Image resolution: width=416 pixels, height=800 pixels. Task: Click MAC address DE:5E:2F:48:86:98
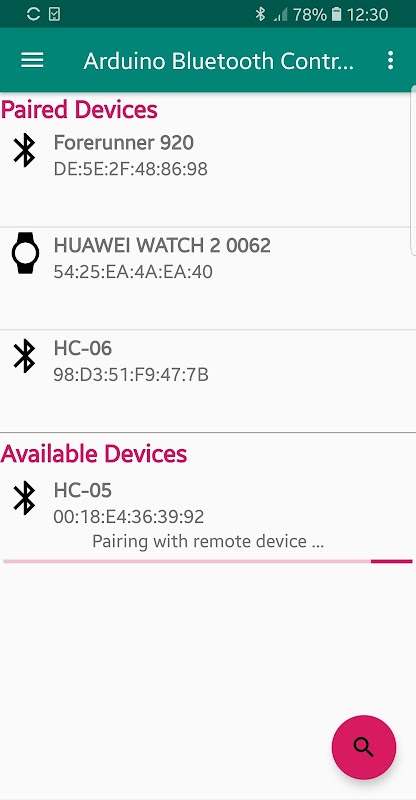[x=131, y=169]
